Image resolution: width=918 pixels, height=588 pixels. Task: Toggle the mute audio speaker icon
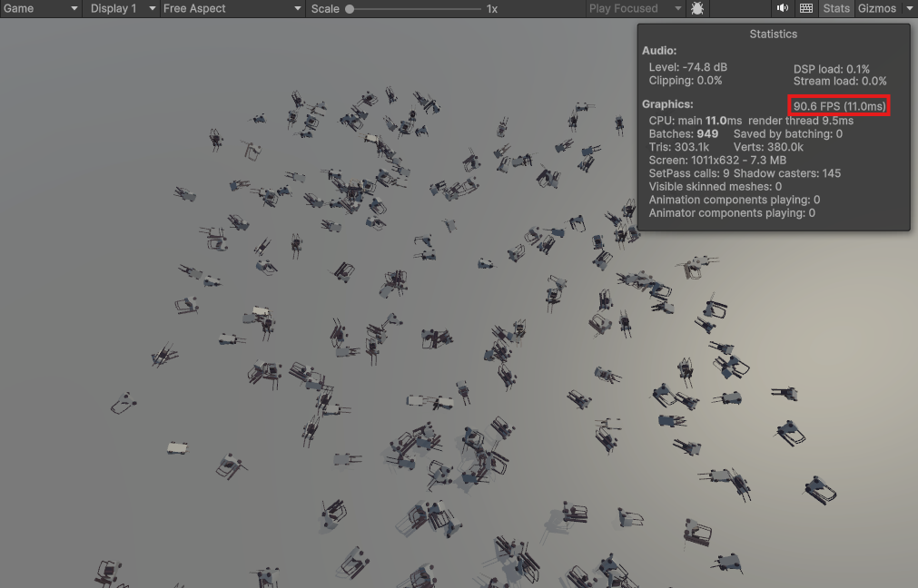click(782, 8)
